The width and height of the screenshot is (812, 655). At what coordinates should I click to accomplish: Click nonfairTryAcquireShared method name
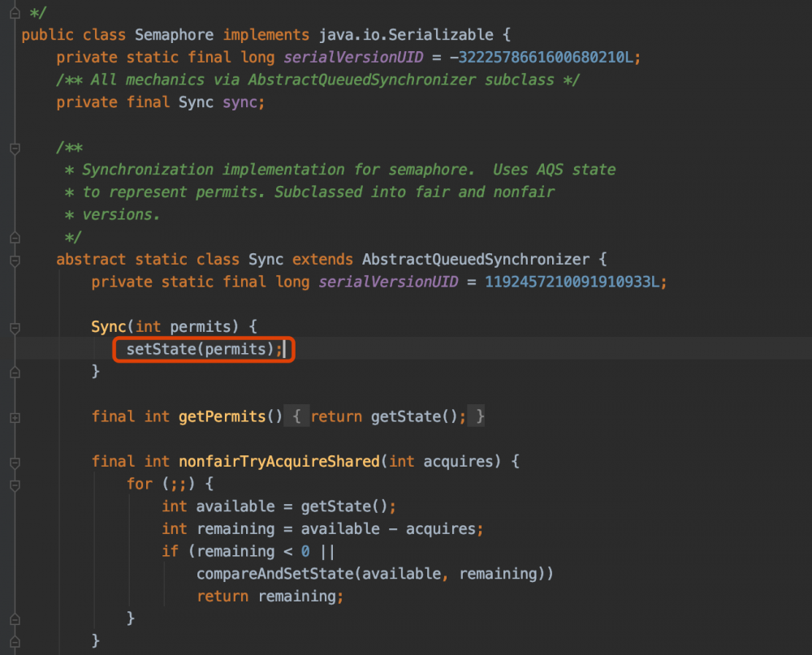pyautogui.click(x=279, y=461)
